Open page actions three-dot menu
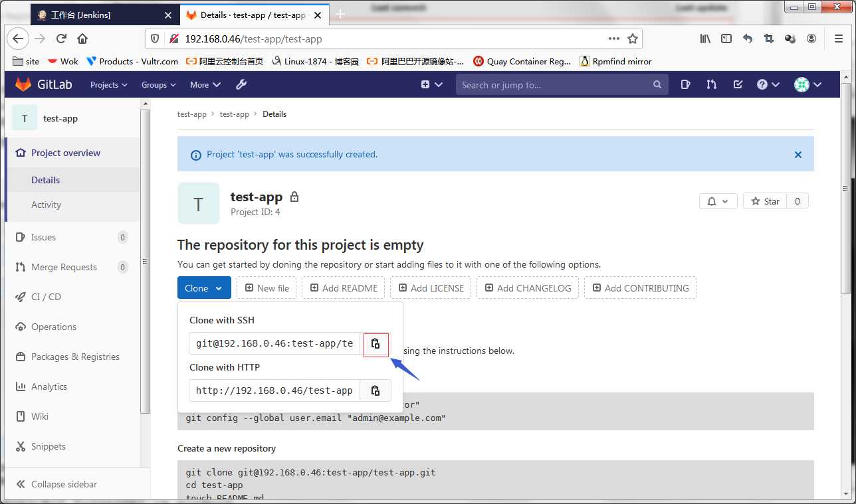Viewport: 856px width, 504px height. (x=614, y=39)
